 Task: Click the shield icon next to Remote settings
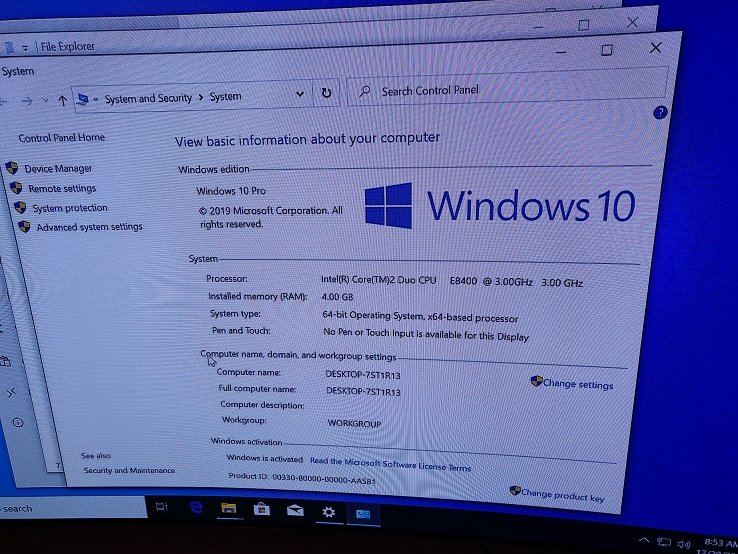(16, 188)
